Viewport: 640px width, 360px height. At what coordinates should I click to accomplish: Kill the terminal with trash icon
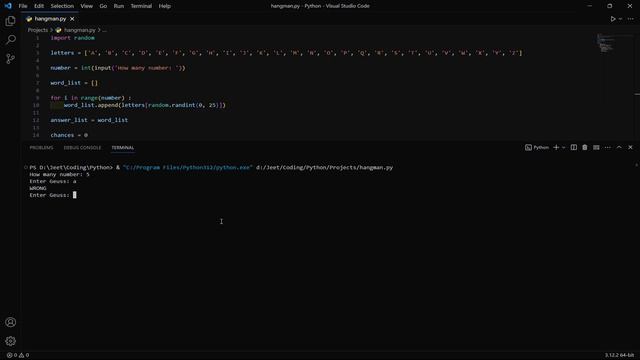(x=585, y=147)
